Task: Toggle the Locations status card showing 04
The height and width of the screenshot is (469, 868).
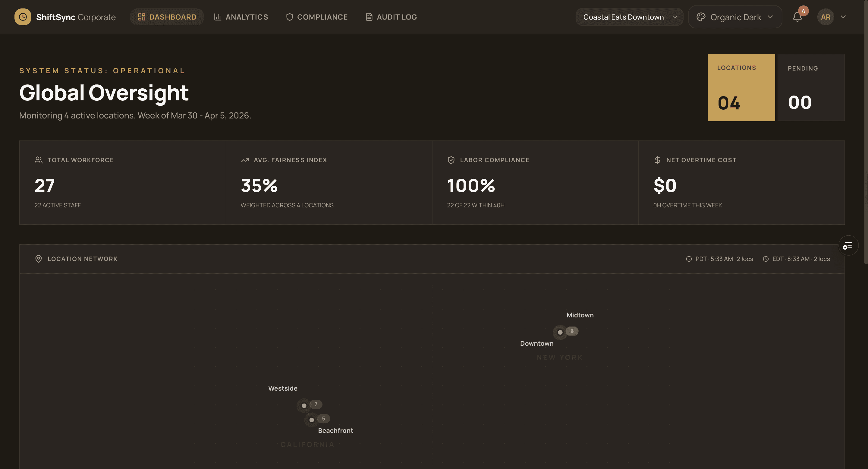Action: (x=741, y=87)
